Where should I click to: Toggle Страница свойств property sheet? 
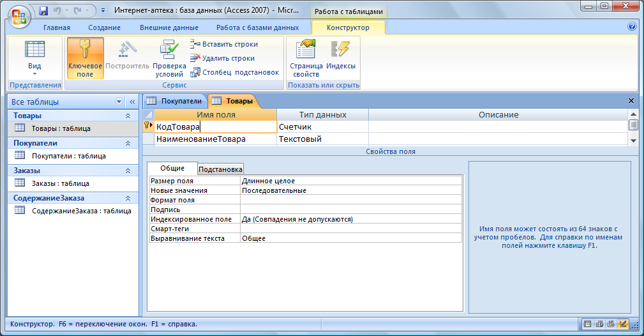click(306, 58)
